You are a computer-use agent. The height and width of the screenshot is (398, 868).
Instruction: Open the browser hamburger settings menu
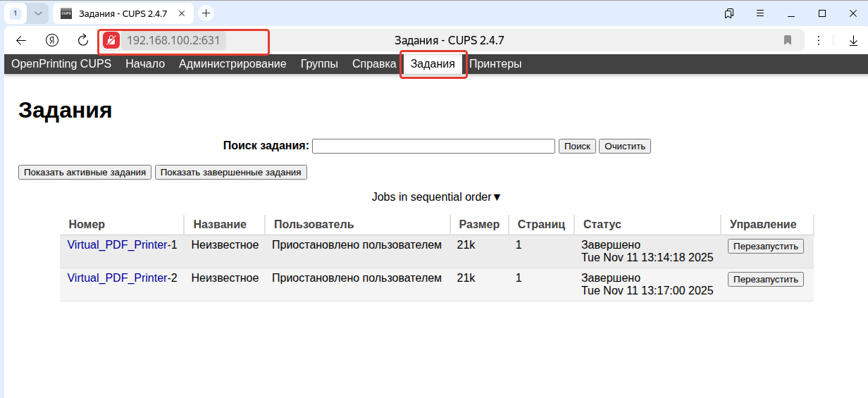[x=760, y=13]
